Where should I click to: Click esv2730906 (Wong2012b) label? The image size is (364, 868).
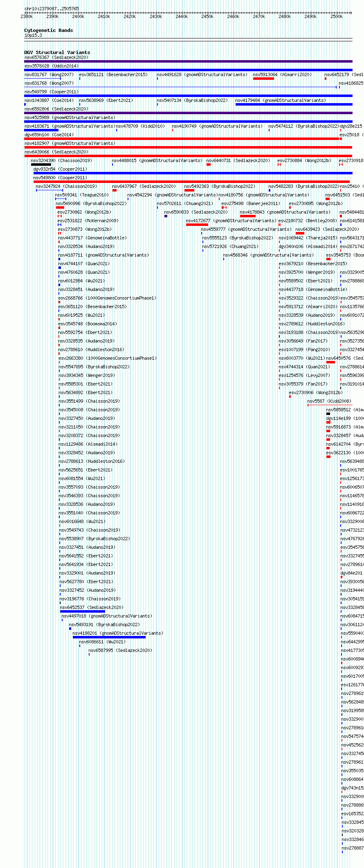[x=316, y=392]
